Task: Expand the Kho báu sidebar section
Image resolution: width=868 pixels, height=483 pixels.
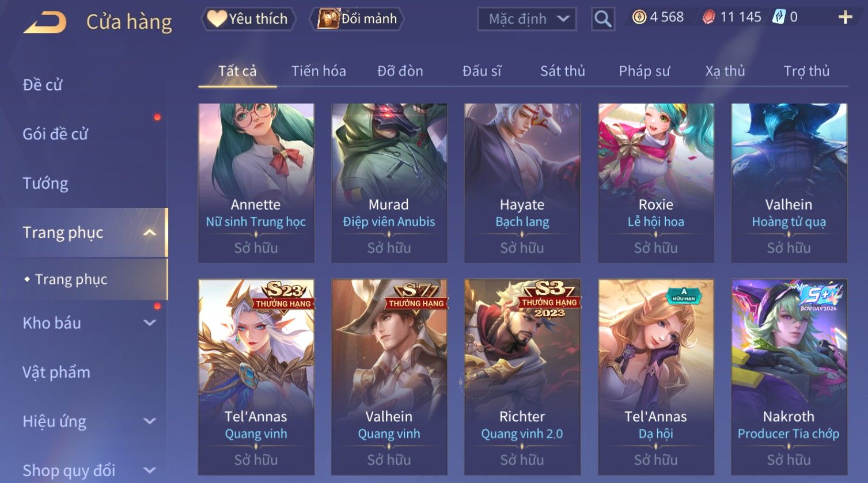Action: 149,323
